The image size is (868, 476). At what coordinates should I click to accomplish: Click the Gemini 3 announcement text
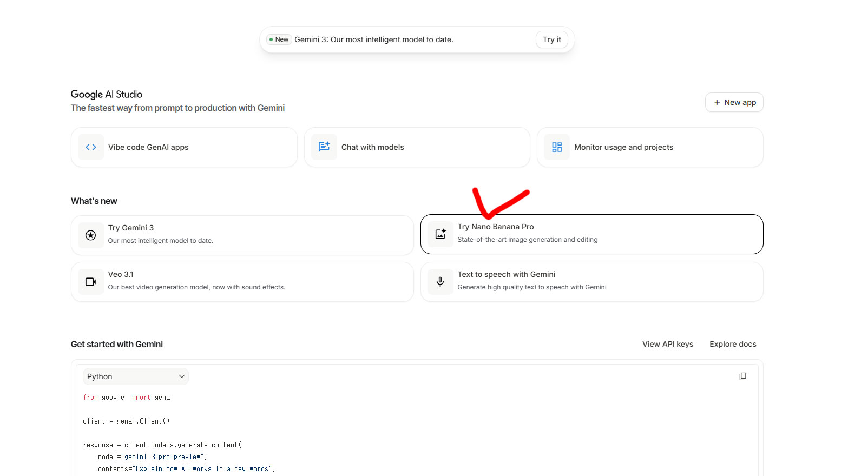(374, 39)
